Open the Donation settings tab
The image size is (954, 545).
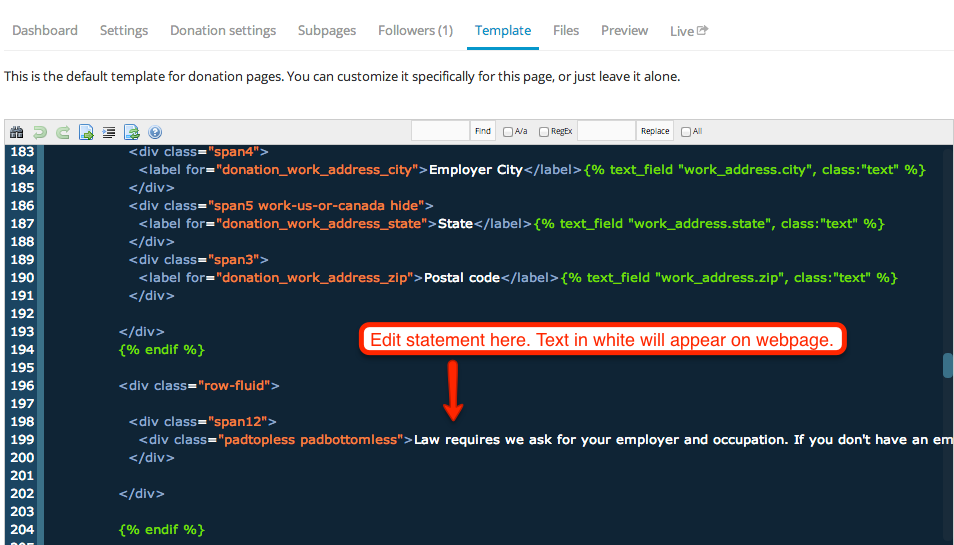223,30
